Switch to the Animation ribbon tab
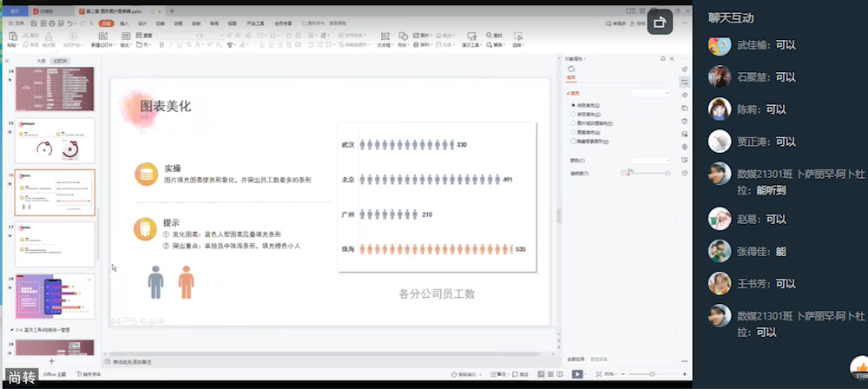 coord(178,23)
